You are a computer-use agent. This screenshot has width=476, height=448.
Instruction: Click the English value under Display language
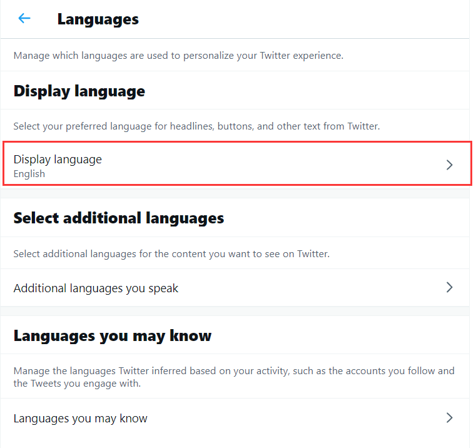[29, 174]
